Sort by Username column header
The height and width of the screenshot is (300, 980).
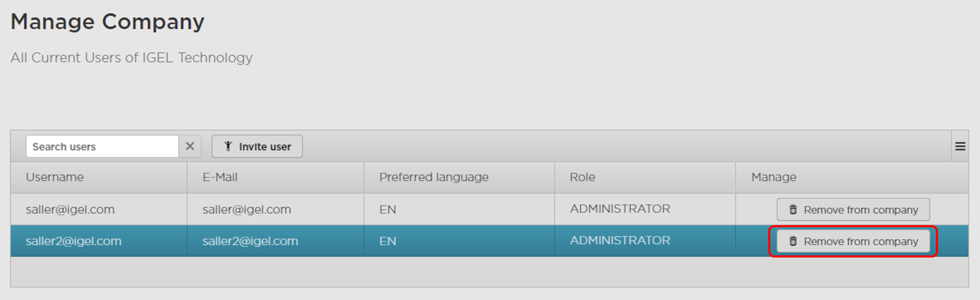55,177
